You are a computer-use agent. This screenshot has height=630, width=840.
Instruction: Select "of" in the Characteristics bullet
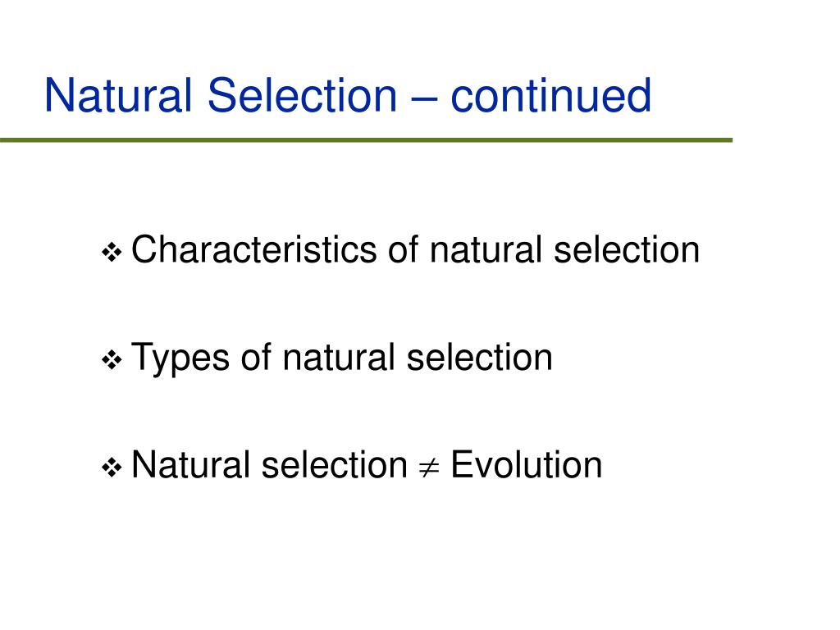tap(404, 249)
